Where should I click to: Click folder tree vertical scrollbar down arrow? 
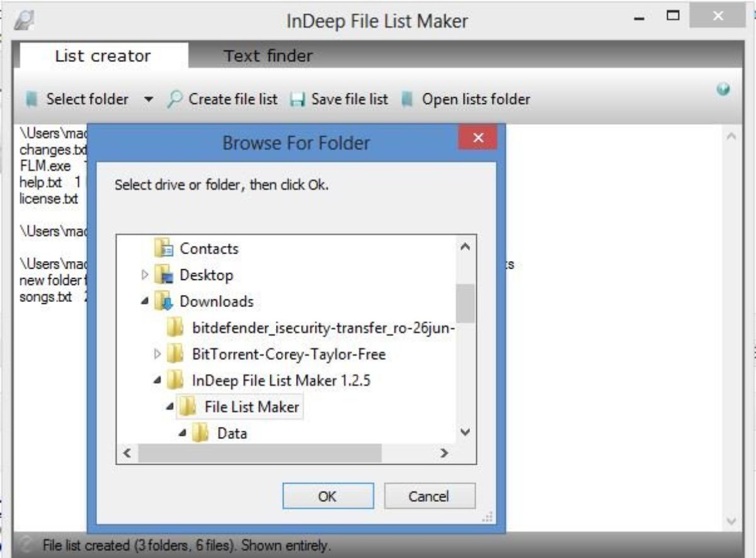(x=466, y=432)
